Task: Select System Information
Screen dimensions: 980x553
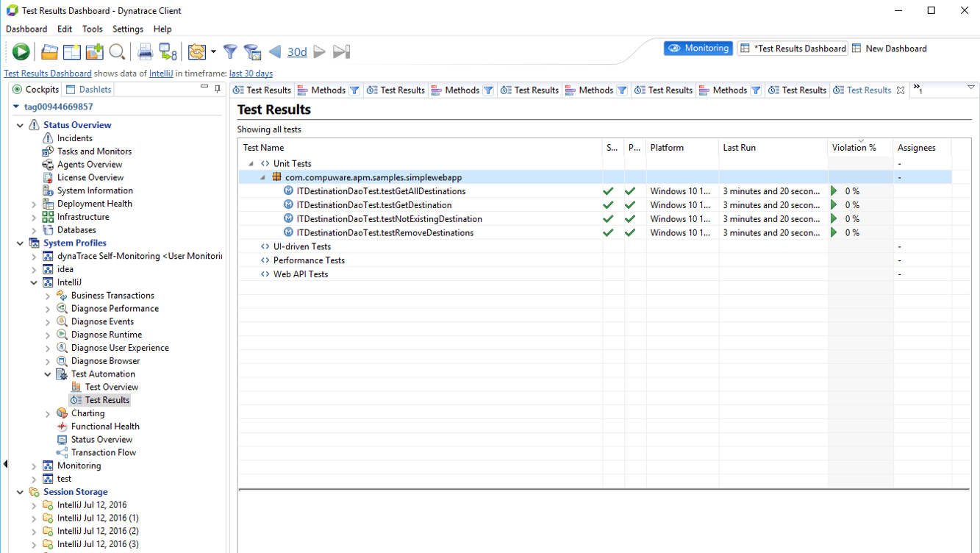Action: click(x=95, y=191)
